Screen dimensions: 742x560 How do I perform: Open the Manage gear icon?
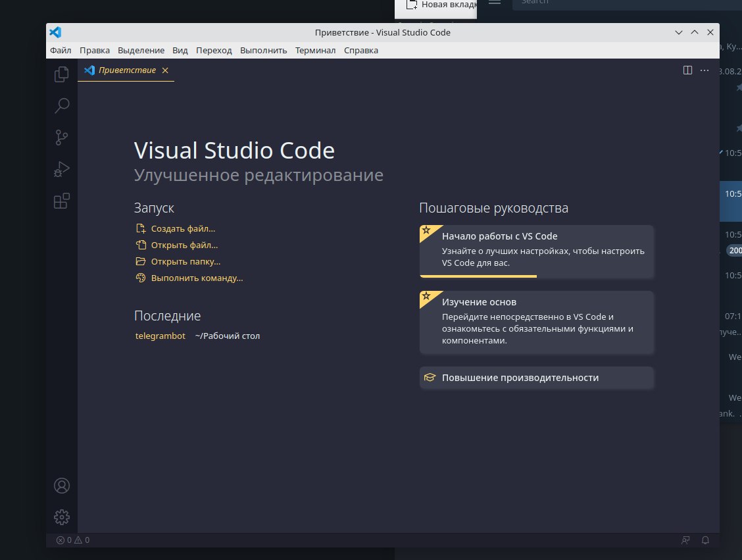click(x=62, y=517)
